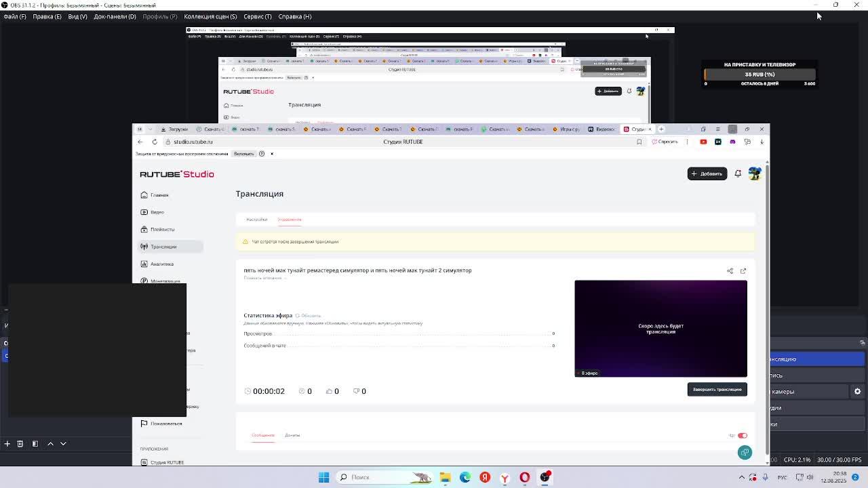The width and height of the screenshot is (868, 488).
Task: Switch to the Настройки tab
Action: click(257, 220)
